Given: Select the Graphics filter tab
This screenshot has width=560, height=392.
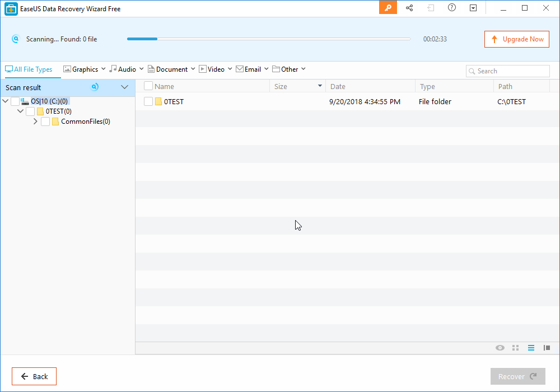Looking at the screenshot, I should click(x=81, y=69).
